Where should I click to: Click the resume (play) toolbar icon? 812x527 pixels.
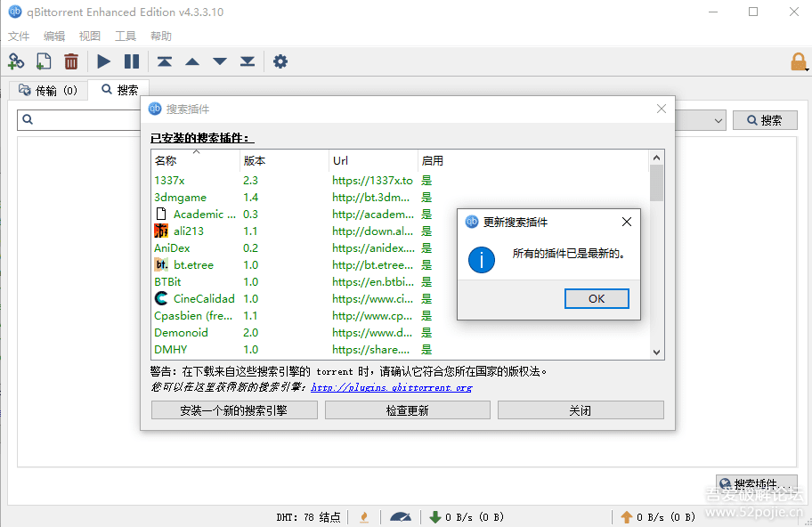pyautogui.click(x=103, y=61)
